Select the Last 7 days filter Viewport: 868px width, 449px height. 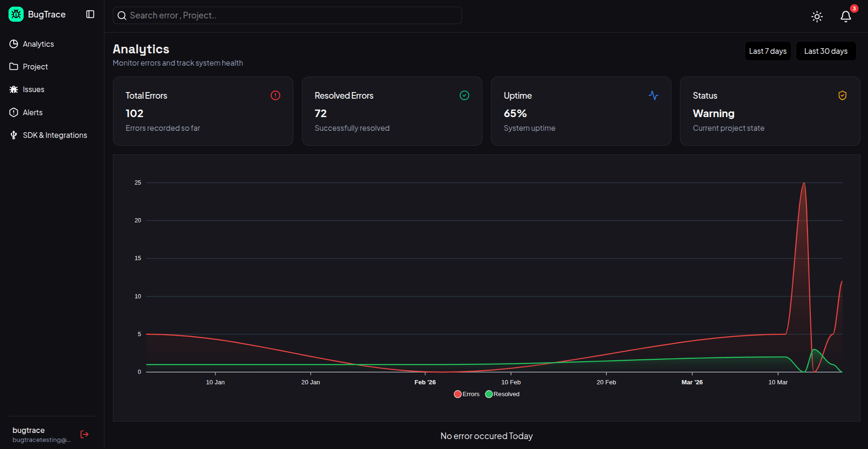click(767, 51)
